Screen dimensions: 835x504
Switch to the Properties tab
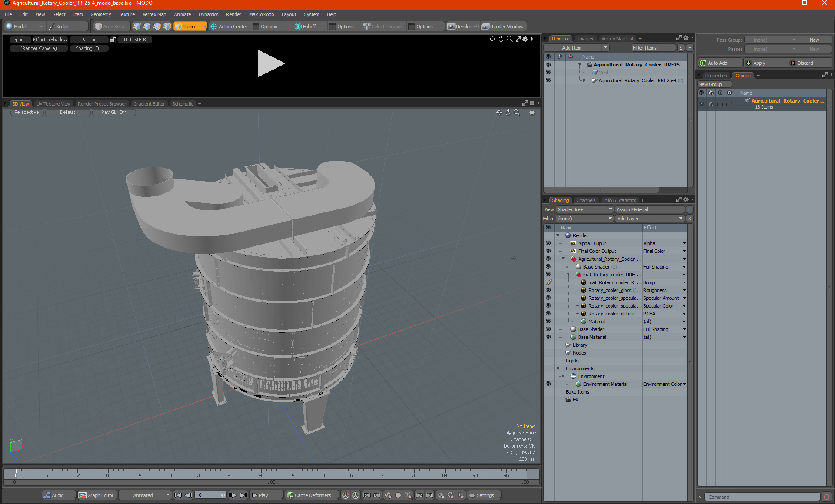(x=715, y=76)
